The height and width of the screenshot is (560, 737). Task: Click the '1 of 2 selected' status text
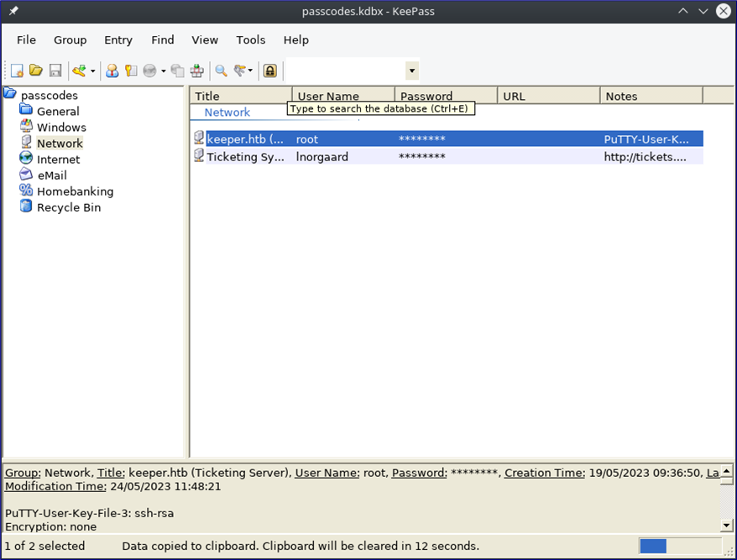click(x=45, y=546)
